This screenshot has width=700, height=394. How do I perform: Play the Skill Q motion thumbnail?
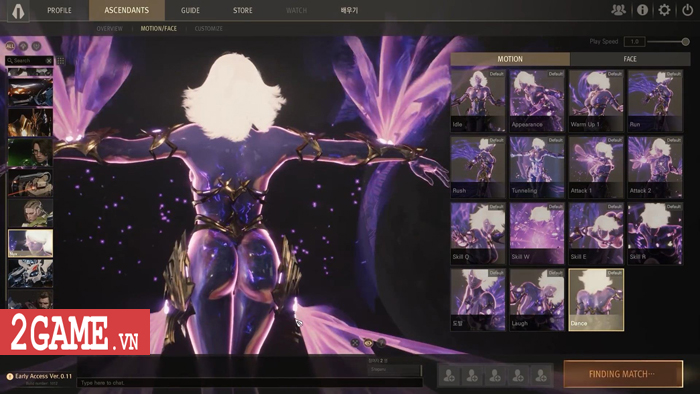(478, 233)
